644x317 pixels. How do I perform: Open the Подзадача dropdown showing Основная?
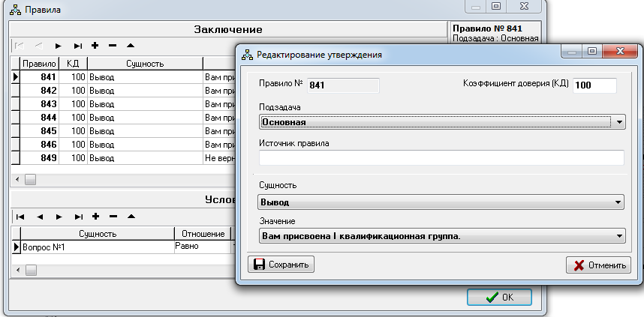(x=442, y=122)
